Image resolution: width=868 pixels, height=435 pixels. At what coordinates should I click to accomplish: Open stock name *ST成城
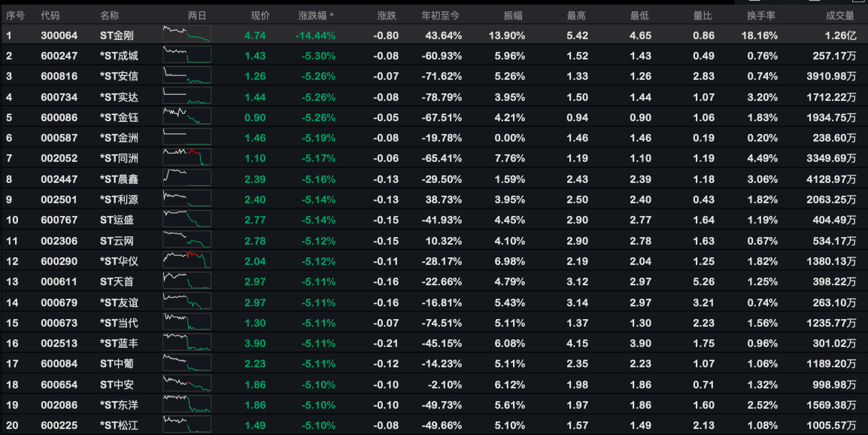coord(119,56)
